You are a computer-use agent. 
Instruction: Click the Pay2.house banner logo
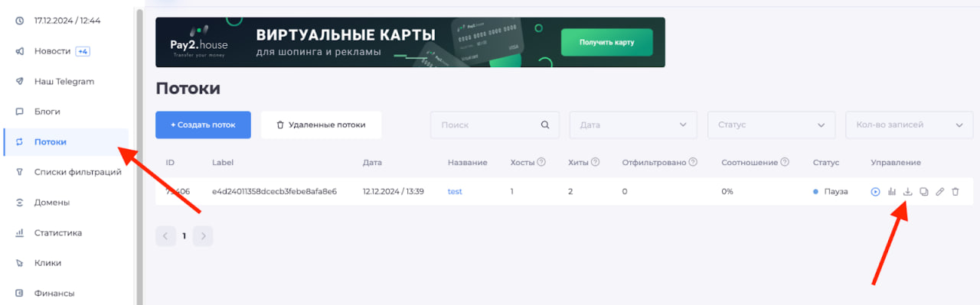pos(199,43)
